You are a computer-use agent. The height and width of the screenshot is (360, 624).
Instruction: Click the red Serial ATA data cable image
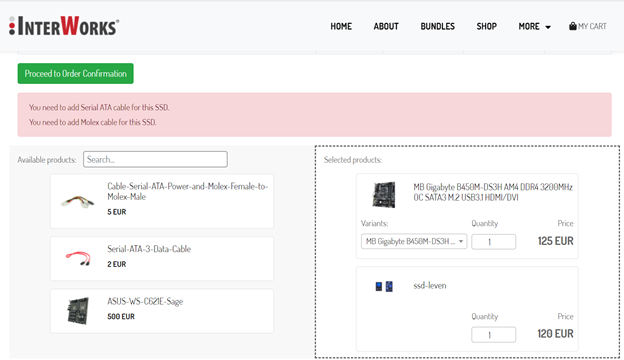pos(78,259)
